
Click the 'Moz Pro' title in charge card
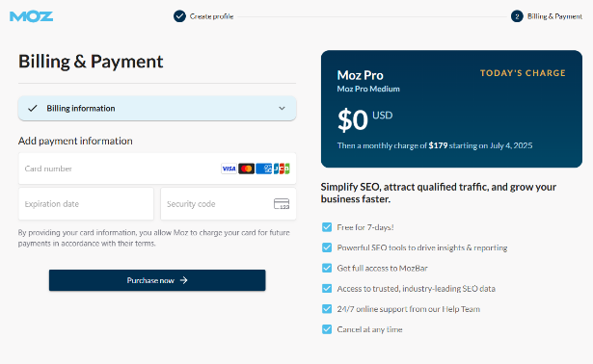pyautogui.click(x=360, y=75)
